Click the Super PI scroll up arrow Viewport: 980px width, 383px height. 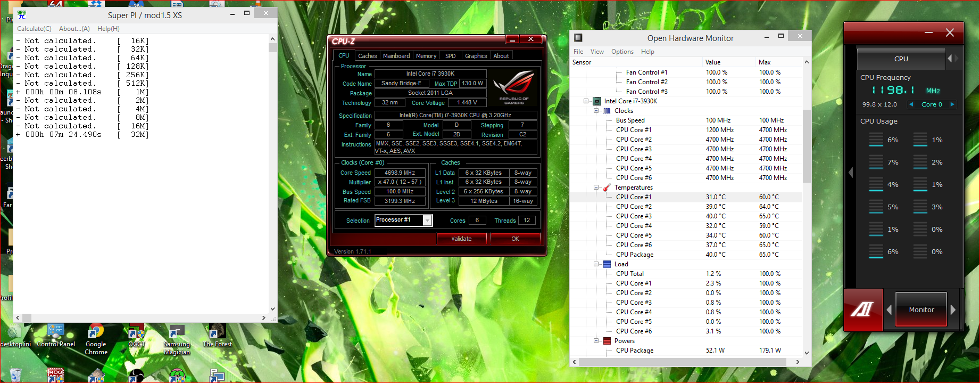point(272,39)
